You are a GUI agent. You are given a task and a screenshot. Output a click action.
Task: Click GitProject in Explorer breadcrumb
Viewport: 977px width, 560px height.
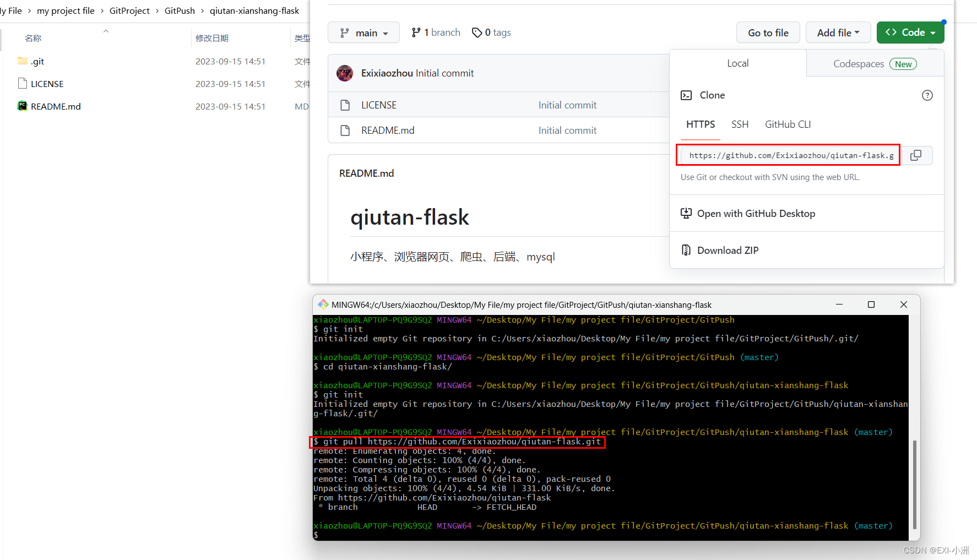tap(129, 10)
